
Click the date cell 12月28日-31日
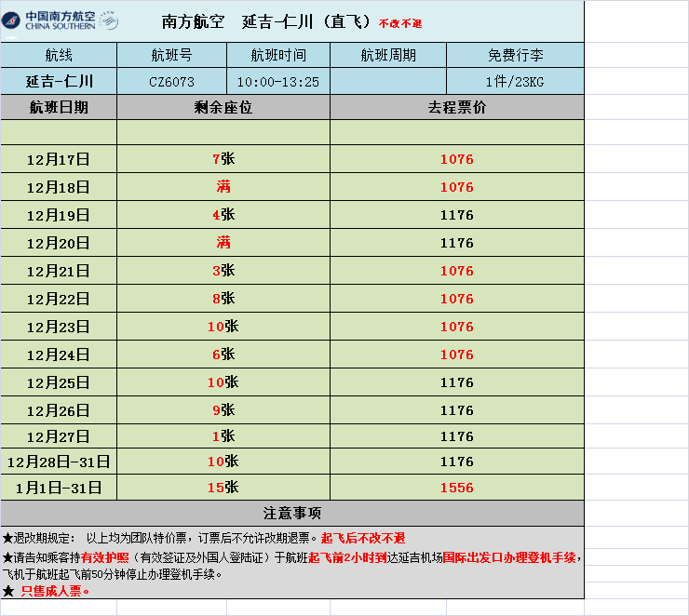pyautogui.click(x=59, y=462)
